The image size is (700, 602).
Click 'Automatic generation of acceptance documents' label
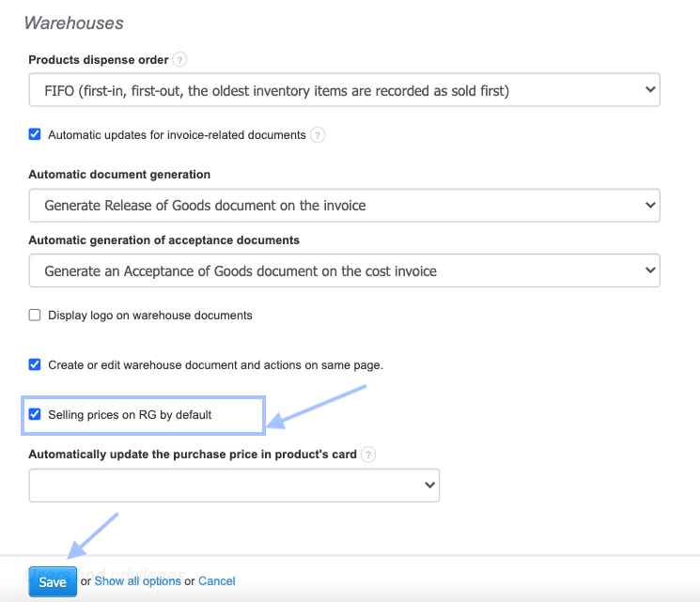point(163,240)
